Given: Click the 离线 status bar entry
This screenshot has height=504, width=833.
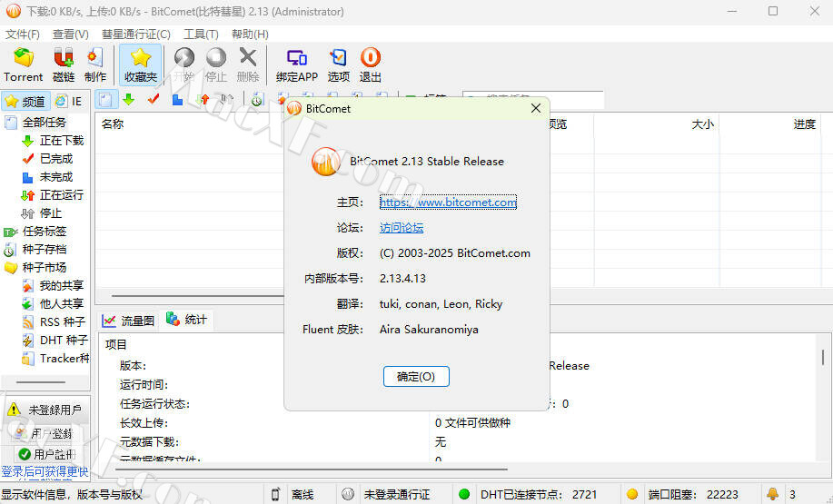Looking at the screenshot, I should (x=302, y=494).
